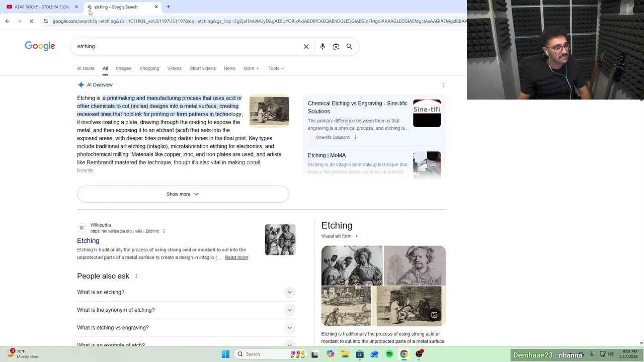Open the AI Overview etching thumbnail image
Viewport: 644px width, 362px height.
[269, 111]
